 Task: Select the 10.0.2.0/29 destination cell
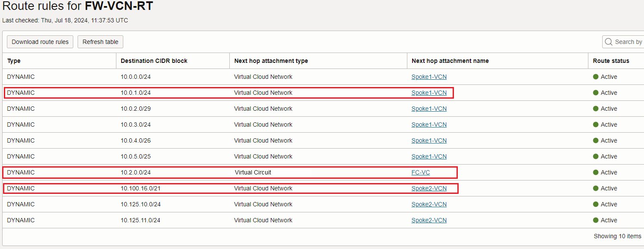pyautogui.click(x=136, y=109)
